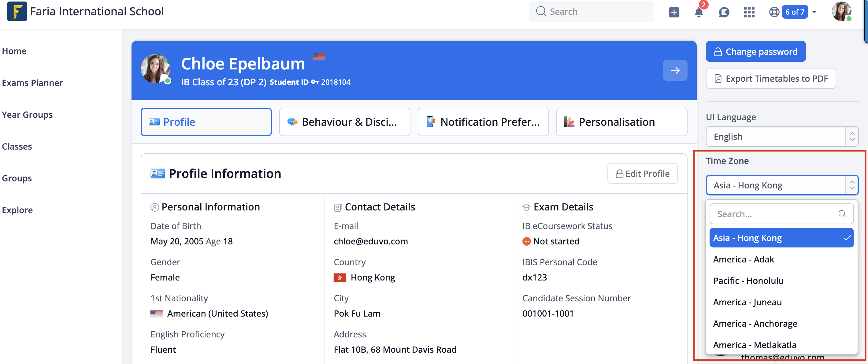Click Change password button

(x=755, y=52)
